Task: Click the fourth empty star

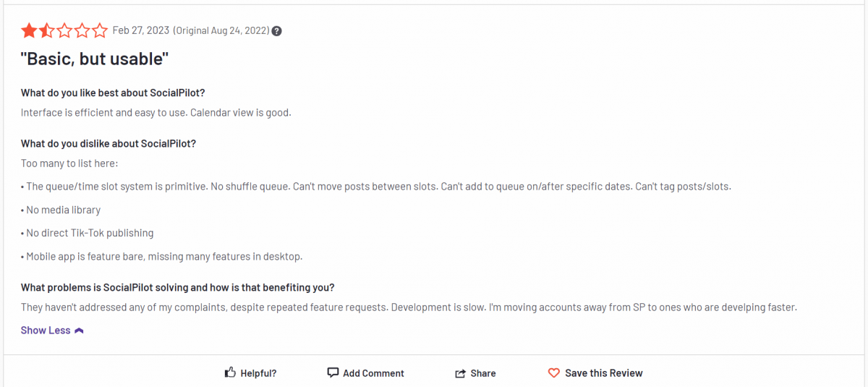Action: point(82,30)
